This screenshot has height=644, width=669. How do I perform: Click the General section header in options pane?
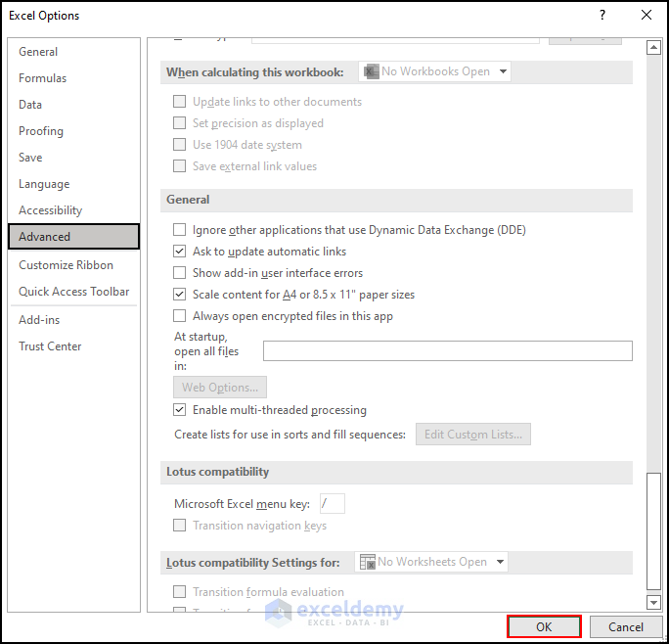tap(396, 200)
